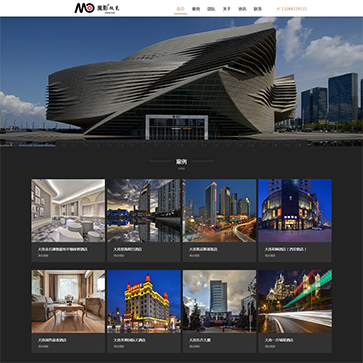The width and height of the screenshot is (363, 363).
Task: Click the twisted building hero banner
Action: tap(181, 82)
